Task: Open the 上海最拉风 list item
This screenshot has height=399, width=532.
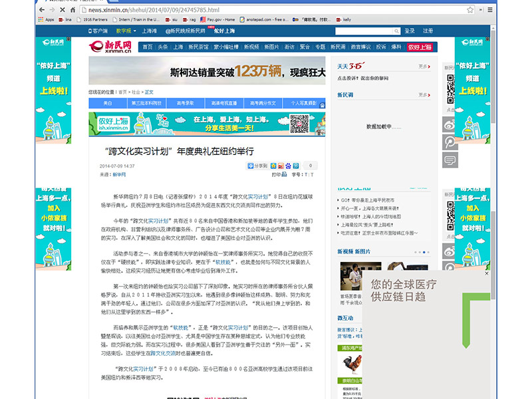Action: pyautogui.click(x=367, y=225)
